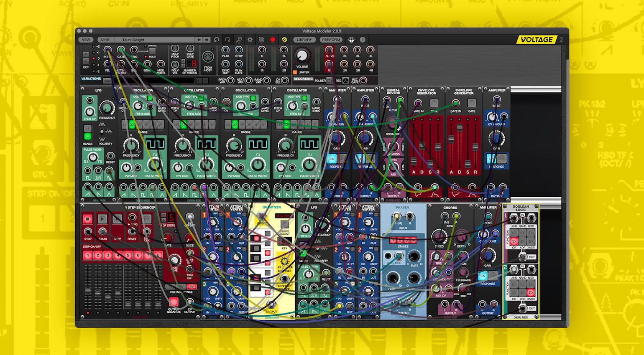Click the Variations Save button

pyautogui.click(x=107, y=81)
